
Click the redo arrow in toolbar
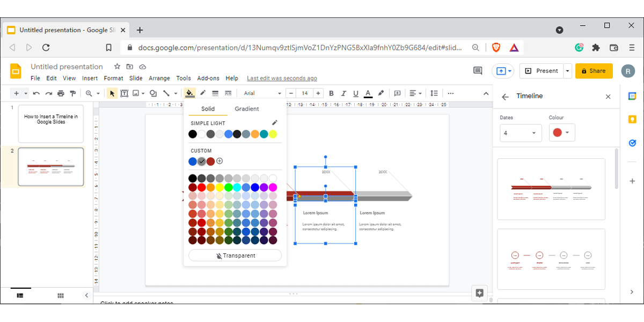click(48, 93)
